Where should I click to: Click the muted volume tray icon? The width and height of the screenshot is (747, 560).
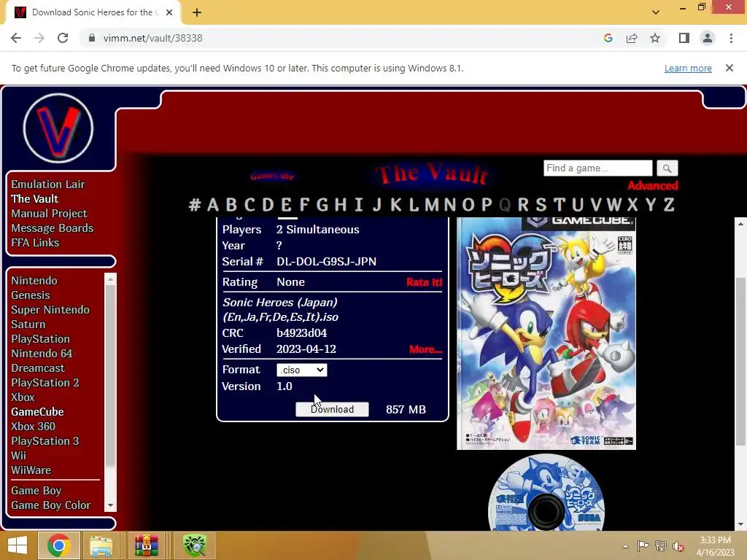point(678,546)
